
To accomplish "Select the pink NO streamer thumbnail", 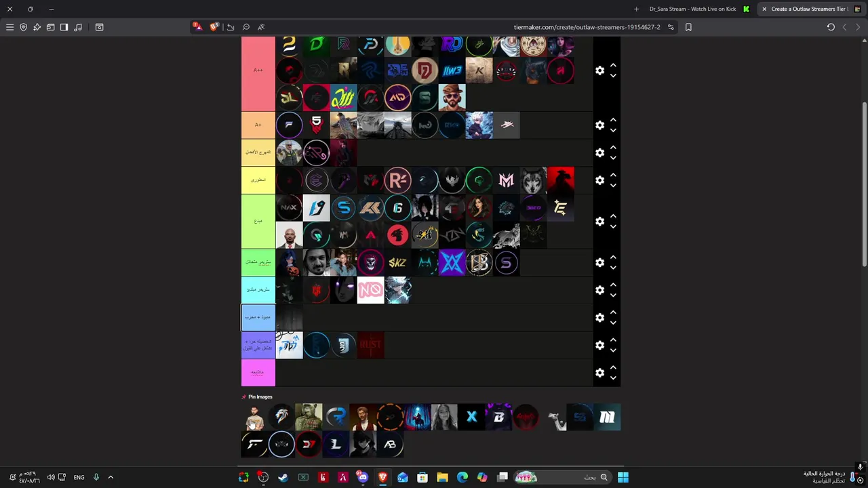I will click(x=370, y=290).
